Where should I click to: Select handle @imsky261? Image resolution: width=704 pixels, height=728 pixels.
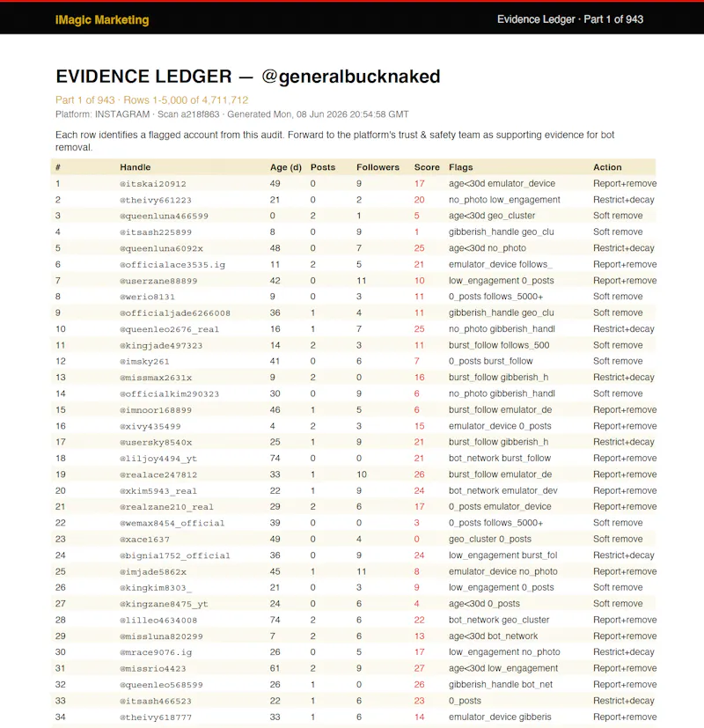click(x=144, y=361)
